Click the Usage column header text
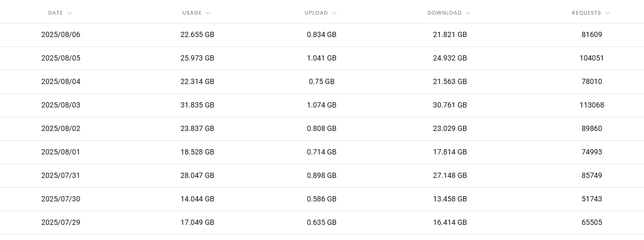This screenshot has height=240, width=644. click(192, 13)
